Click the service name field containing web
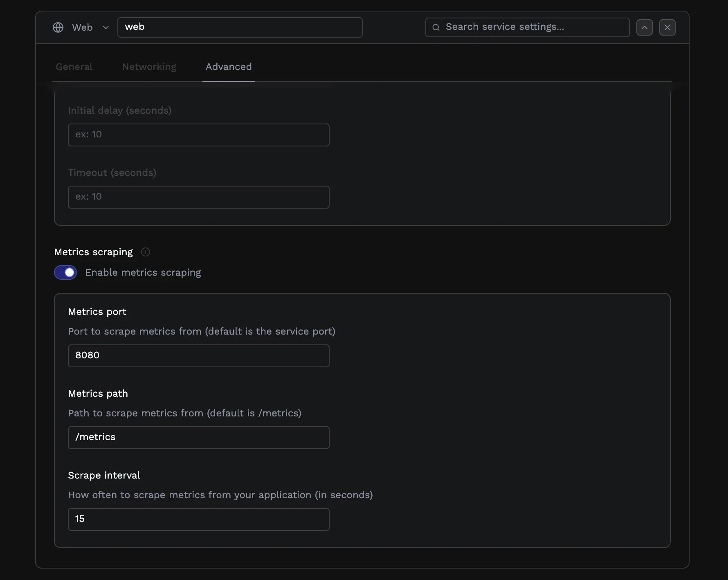 click(240, 27)
